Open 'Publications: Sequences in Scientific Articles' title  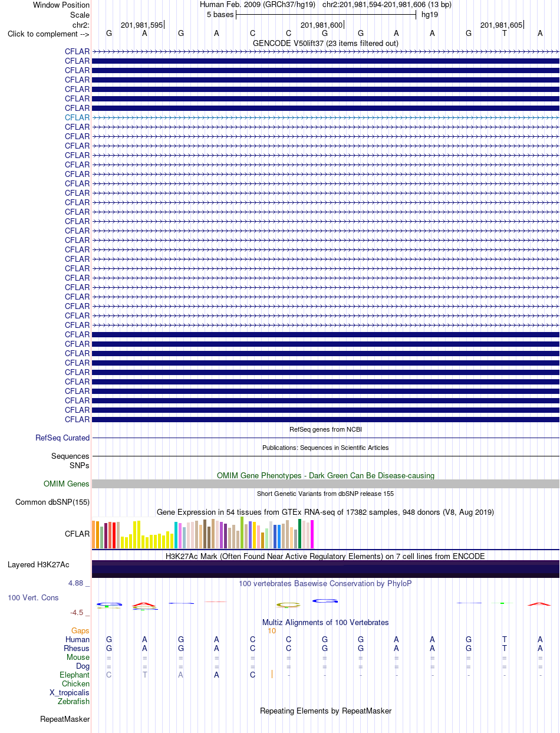pos(325,448)
